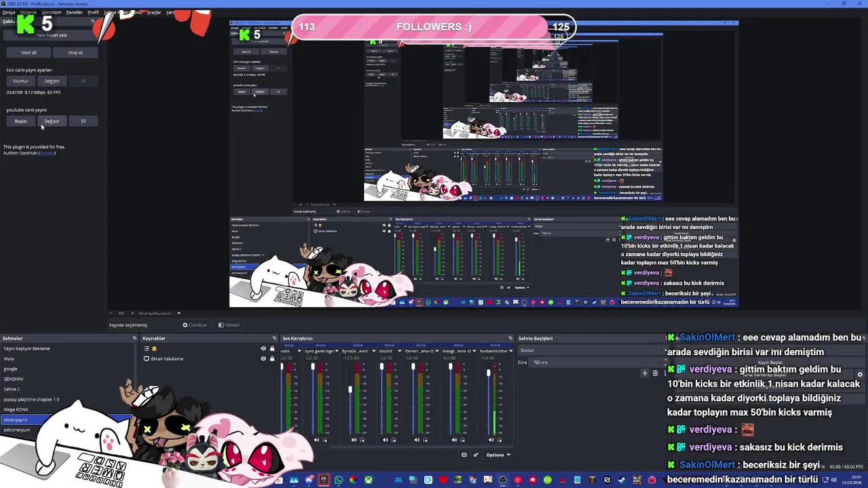Mute the discord audio channel
868x488 pixels.
385,440
